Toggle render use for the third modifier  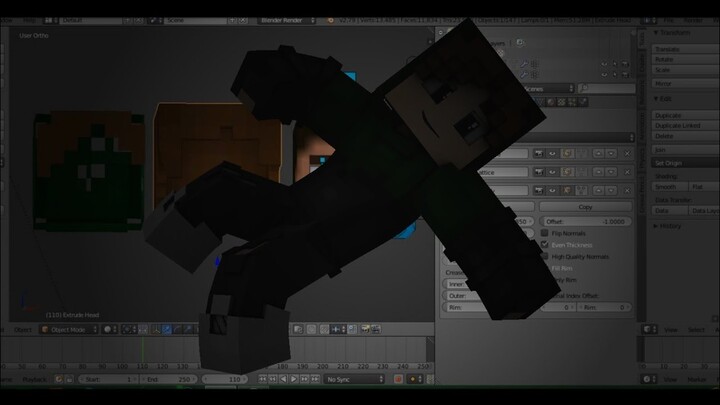(x=539, y=190)
